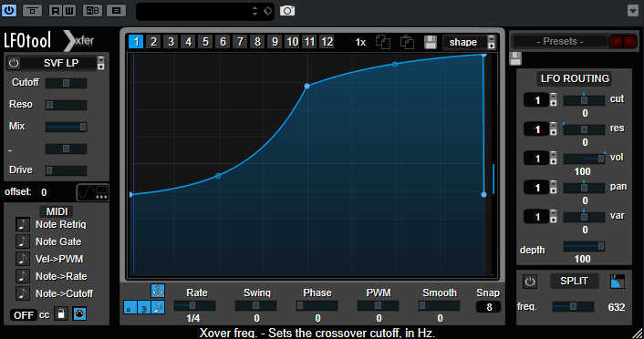Save the LFO shape with floppy icon
The height and width of the screenshot is (339, 644).
pos(431,42)
